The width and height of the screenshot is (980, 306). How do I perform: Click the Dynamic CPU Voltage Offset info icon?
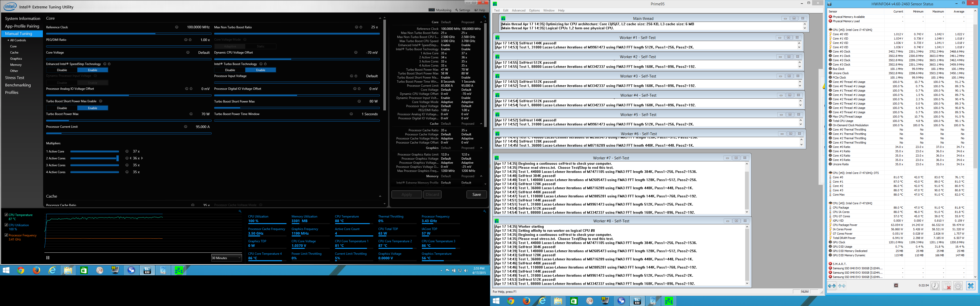click(356, 53)
